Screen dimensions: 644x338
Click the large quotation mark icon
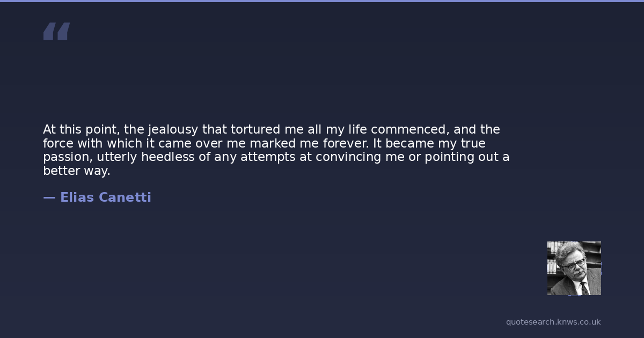56,32
